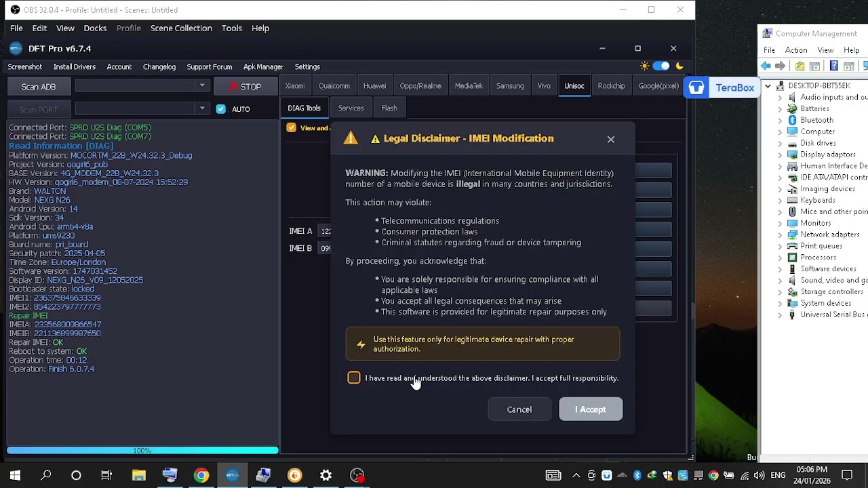The height and width of the screenshot is (488, 868).
Task: Open Google Chrome from the taskbar
Action: tap(201, 475)
